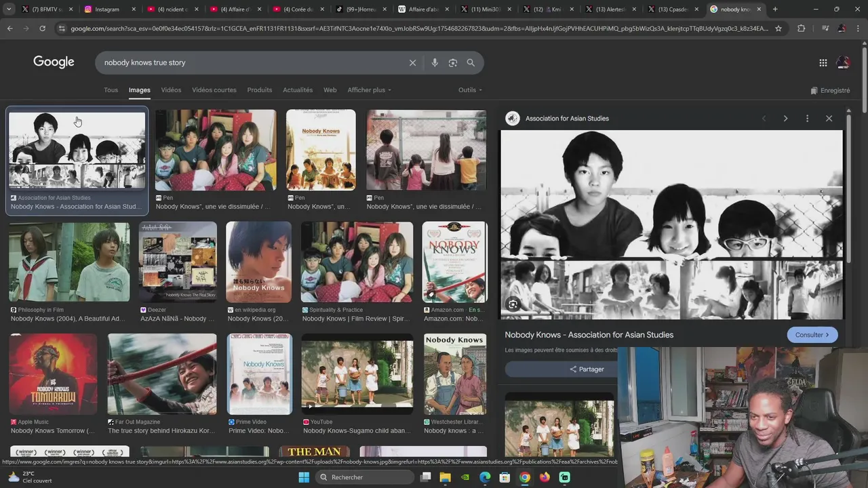Open the Google apps grid icon
This screenshot has width=868, height=488.
823,62
